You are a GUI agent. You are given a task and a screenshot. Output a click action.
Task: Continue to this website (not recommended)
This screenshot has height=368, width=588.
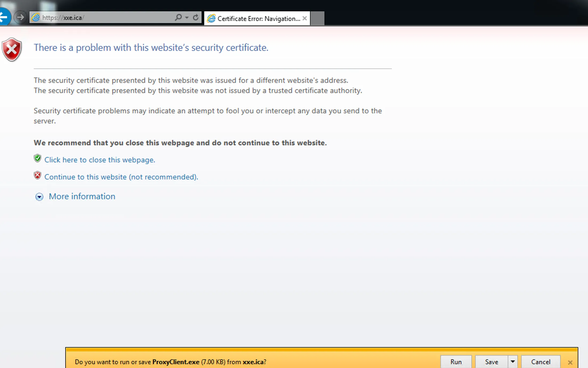pyautogui.click(x=121, y=177)
